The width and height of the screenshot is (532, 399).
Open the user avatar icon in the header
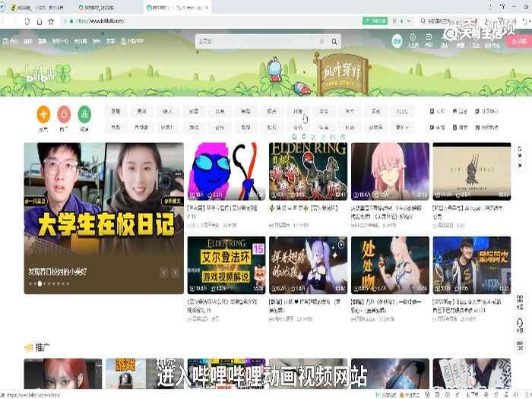click(x=397, y=41)
